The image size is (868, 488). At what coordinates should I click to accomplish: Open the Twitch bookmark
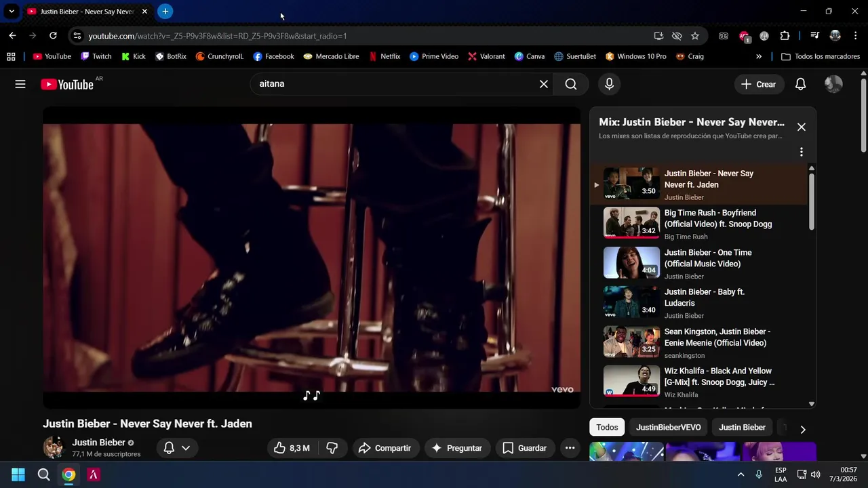(x=96, y=57)
